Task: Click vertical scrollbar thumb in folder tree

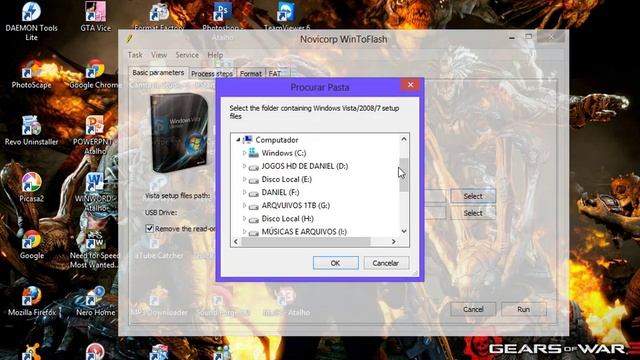Action: [x=404, y=175]
